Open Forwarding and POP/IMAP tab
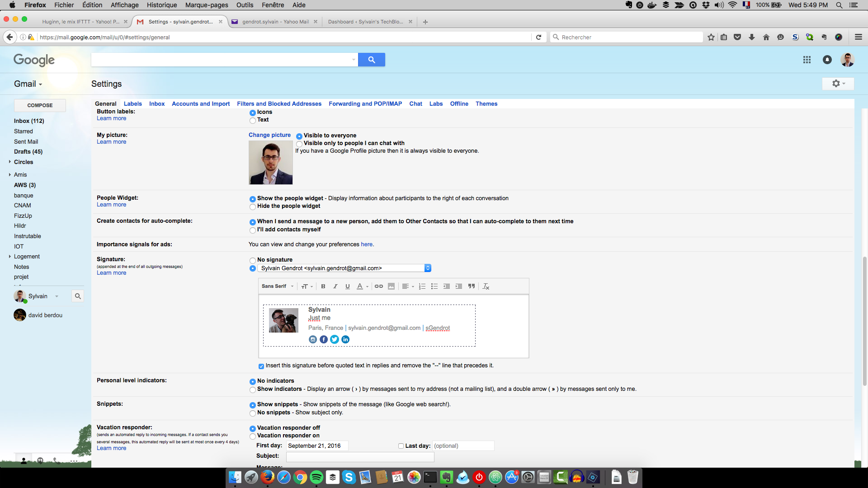868x488 pixels. [365, 104]
